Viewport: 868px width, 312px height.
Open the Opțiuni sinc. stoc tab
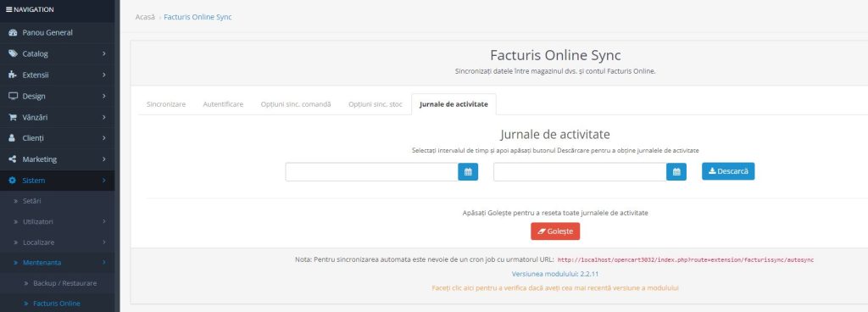pyautogui.click(x=376, y=104)
